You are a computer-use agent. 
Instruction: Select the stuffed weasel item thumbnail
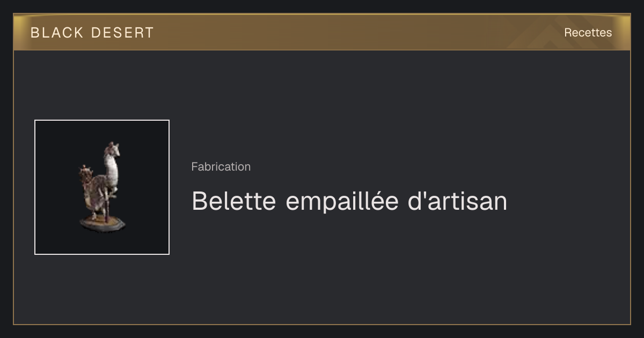coord(102,187)
